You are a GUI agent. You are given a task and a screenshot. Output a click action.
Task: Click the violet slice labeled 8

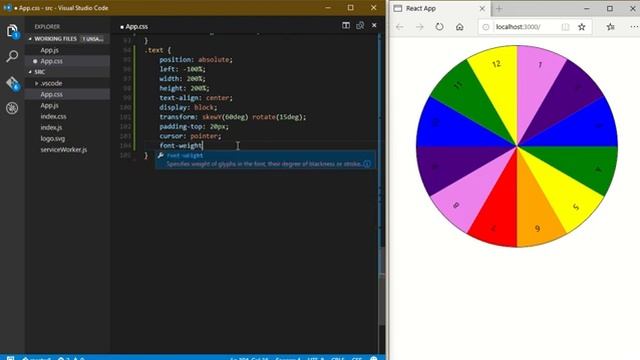pos(461,200)
